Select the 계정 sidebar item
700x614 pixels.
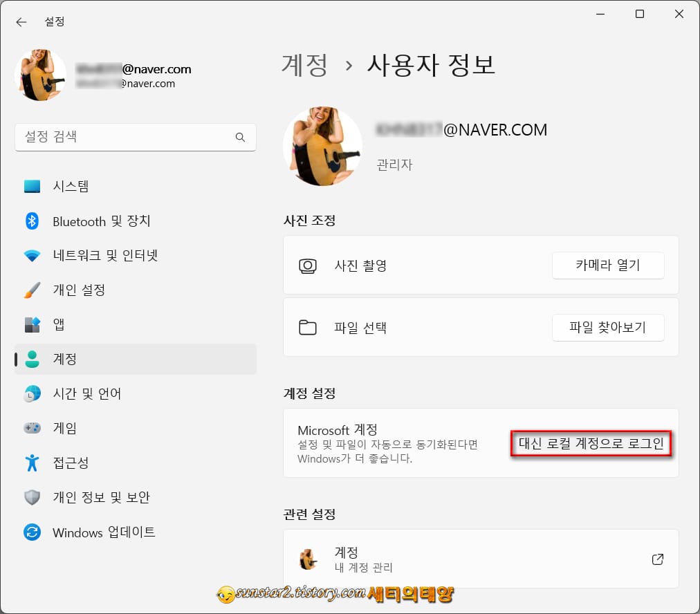click(x=136, y=359)
